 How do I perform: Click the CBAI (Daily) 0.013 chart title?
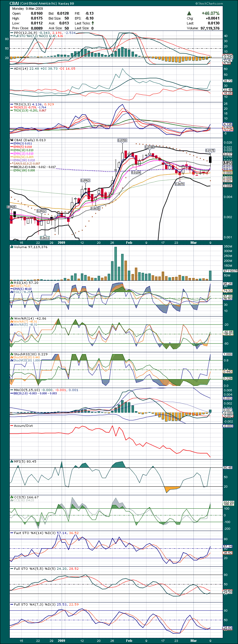(30, 140)
